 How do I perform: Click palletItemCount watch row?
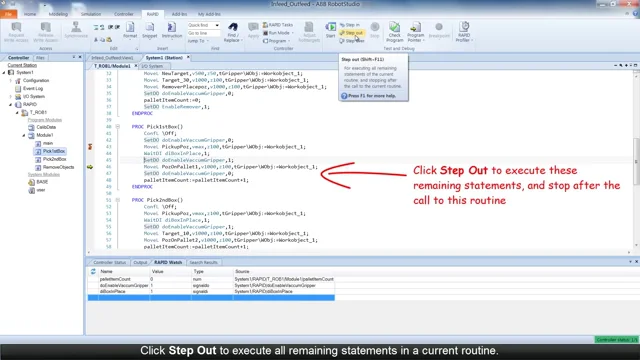(211, 279)
